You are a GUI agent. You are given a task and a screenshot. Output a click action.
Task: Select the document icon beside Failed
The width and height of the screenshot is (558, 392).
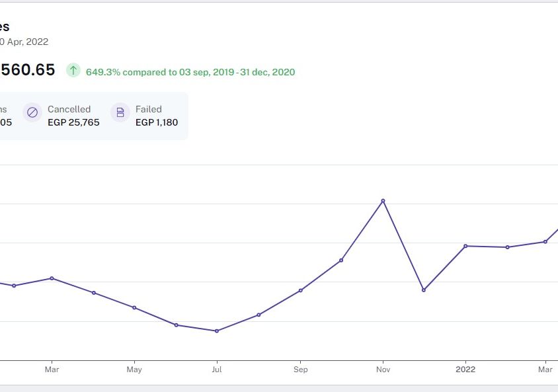pos(120,112)
